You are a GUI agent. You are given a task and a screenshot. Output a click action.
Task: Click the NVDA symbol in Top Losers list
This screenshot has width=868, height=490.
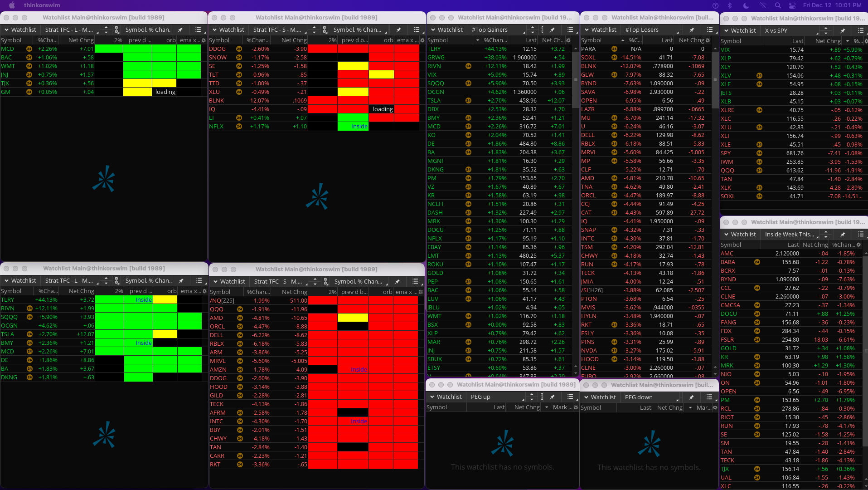(x=589, y=351)
